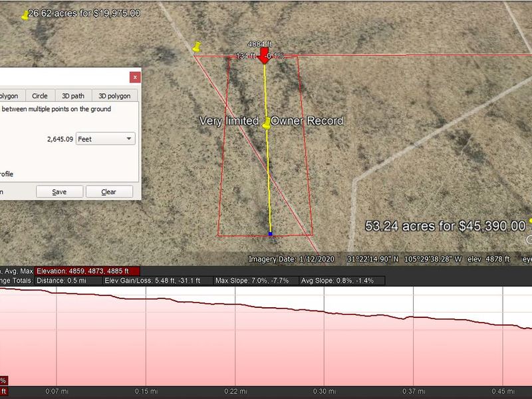
Task: Click the red 4884 ft elevation marker
Action: coord(264,53)
